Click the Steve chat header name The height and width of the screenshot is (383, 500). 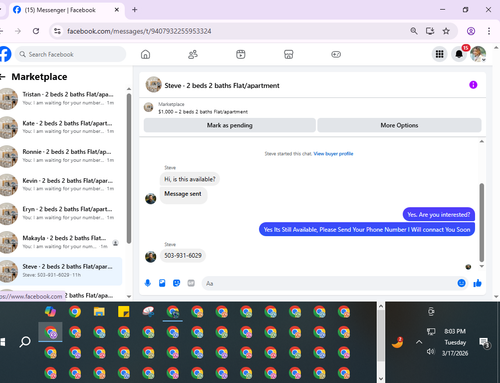pyautogui.click(x=222, y=86)
